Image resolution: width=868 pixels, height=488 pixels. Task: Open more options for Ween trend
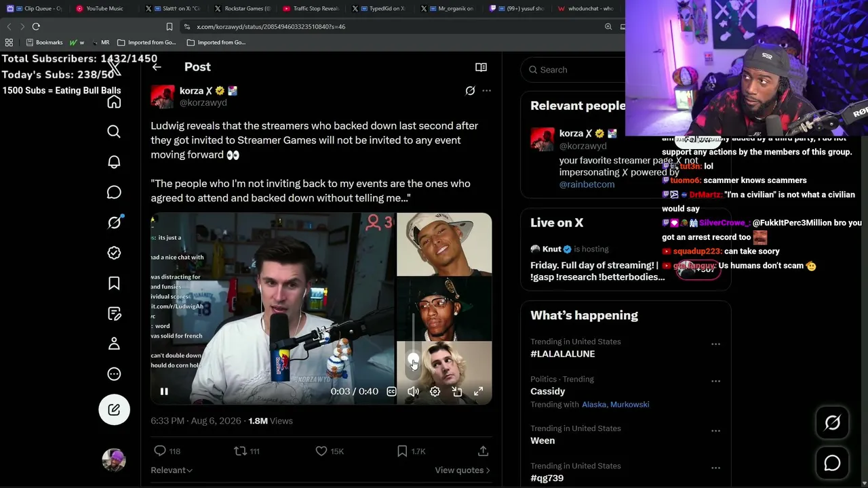click(x=715, y=431)
